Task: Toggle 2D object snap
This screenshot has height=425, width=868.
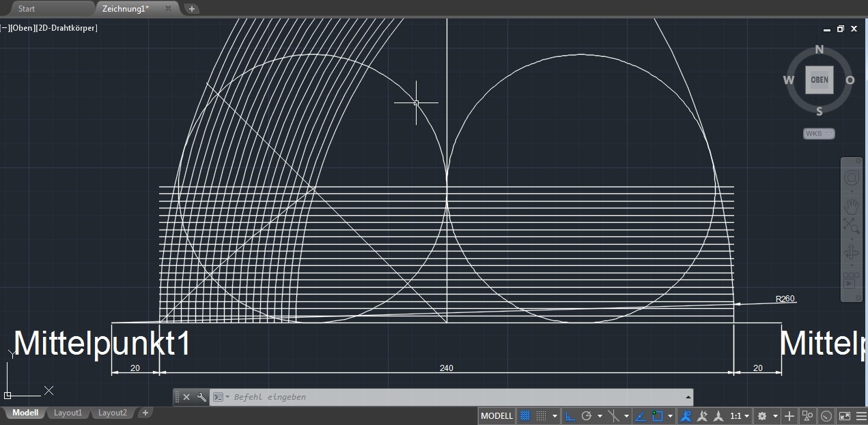Action: tap(658, 415)
